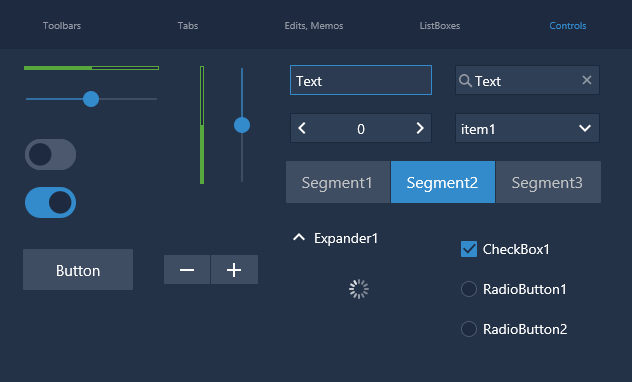This screenshot has width=632, height=382.
Task: Click the plus button
Action: 234,270
